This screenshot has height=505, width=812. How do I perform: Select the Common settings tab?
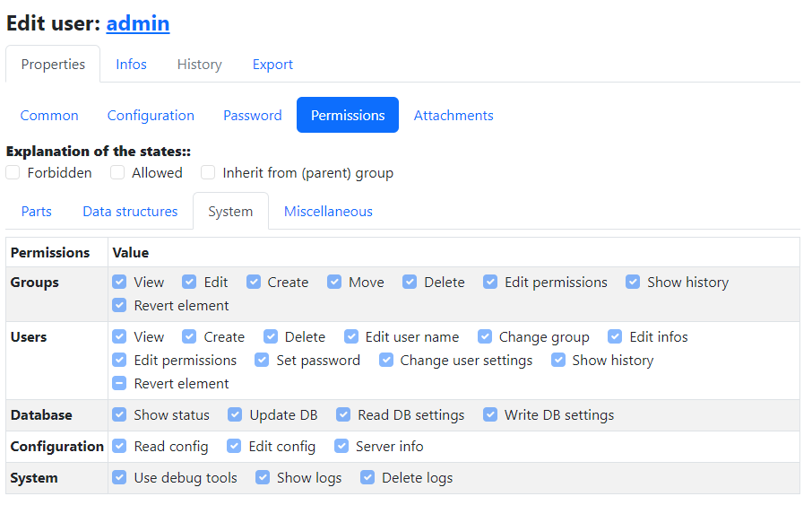49,116
